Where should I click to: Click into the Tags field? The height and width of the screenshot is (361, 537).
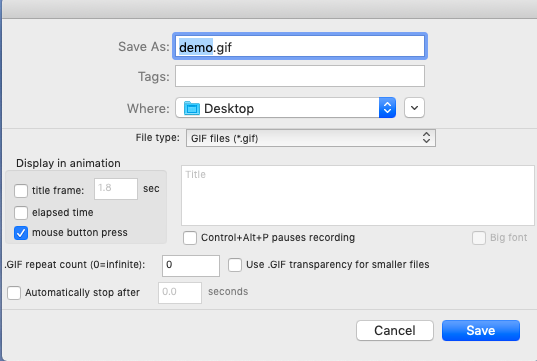tap(300, 76)
